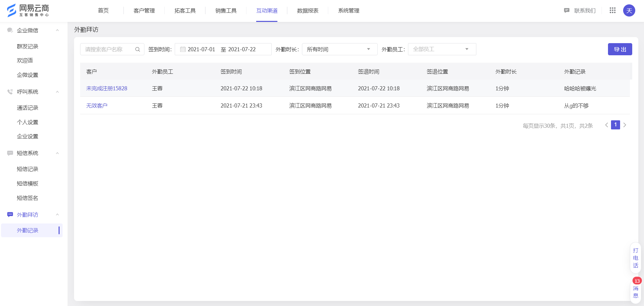Open 短信记录 in sidebar

click(x=28, y=169)
